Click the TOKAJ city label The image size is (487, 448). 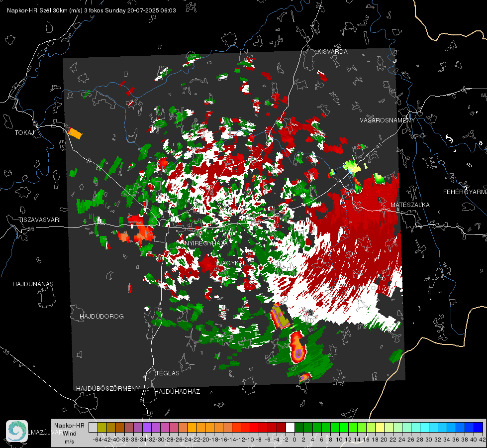click(x=24, y=133)
